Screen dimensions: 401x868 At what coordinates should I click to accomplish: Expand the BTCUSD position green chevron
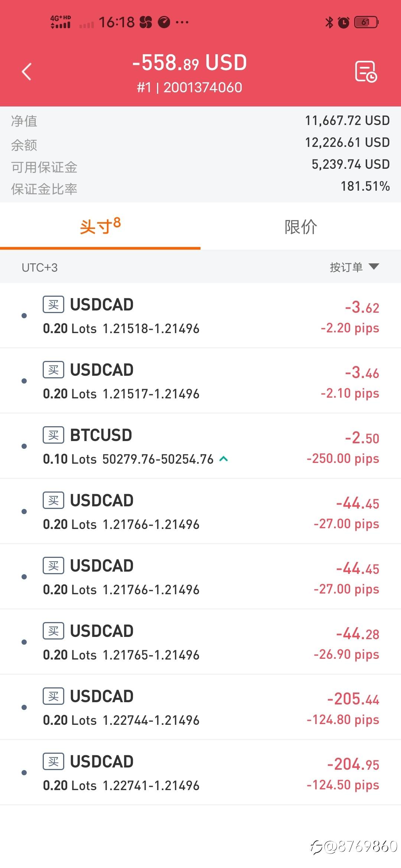click(224, 459)
